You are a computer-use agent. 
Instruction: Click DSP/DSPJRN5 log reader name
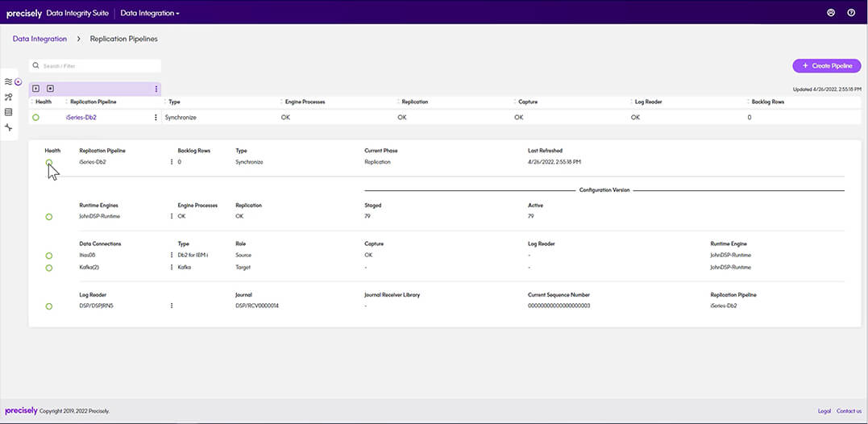(96, 306)
